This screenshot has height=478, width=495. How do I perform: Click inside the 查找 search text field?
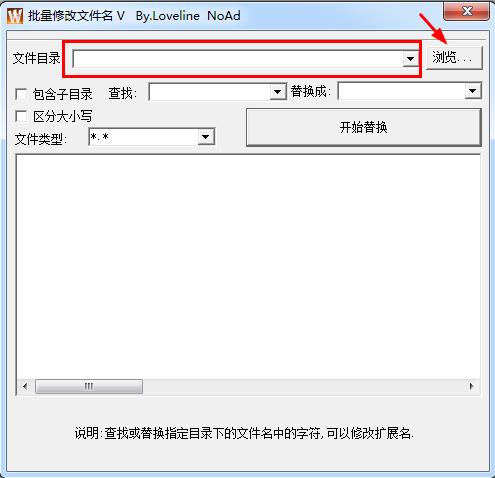tap(210, 92)
